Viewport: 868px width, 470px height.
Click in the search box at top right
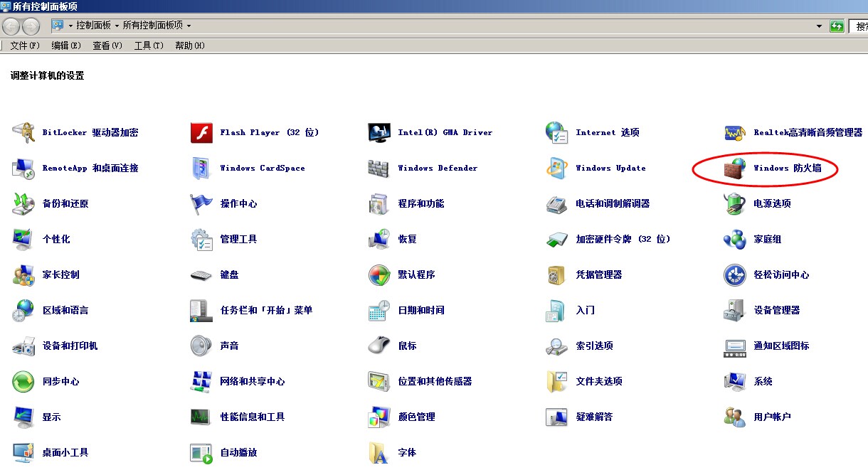(860, 26)
